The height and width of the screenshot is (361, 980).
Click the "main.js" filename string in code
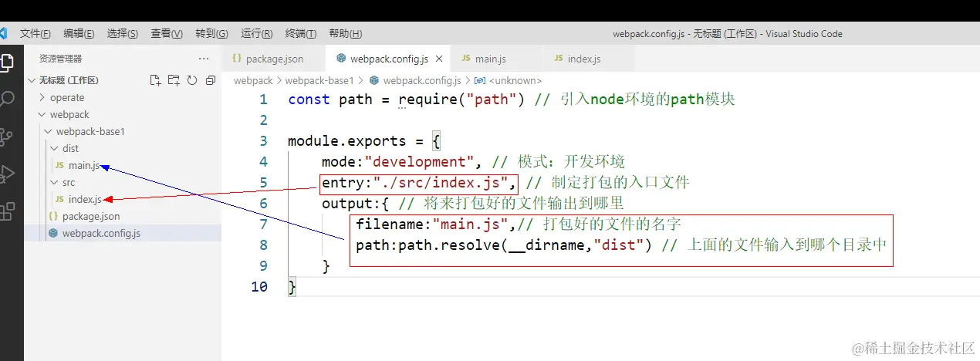(471, 224)
